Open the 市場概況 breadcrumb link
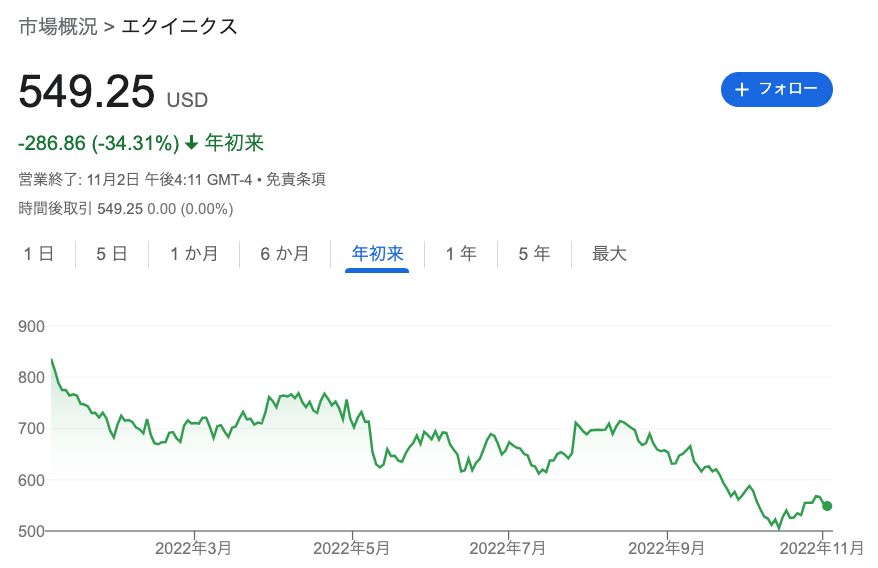Image resolution: width=878 pixels, height=568 pixels. (x=58, y=27)
